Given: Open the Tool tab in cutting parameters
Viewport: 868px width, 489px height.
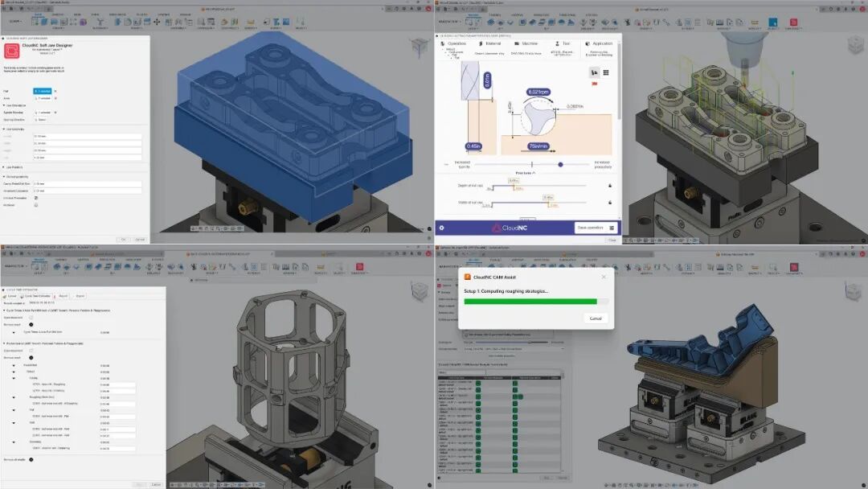Looking at the screenshot, I should (563, 43).
